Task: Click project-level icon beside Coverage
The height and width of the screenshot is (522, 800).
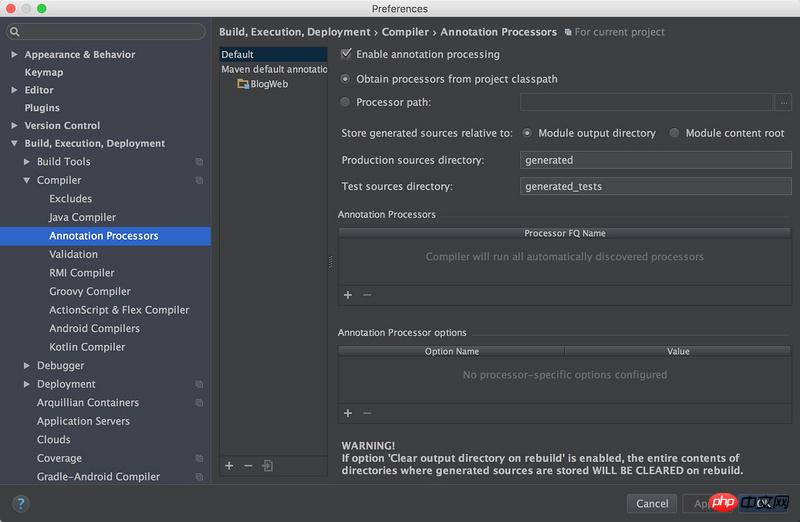Action: 199,458
